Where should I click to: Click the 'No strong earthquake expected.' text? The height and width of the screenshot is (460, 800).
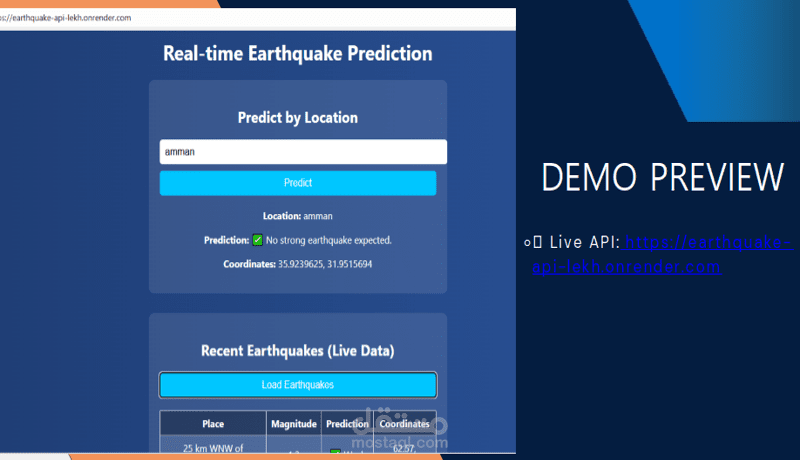point(329,240)
